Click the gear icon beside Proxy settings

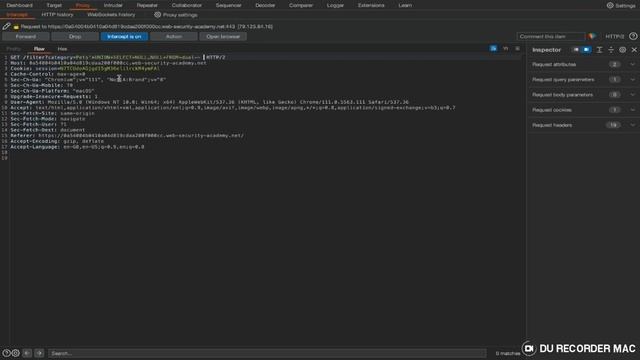158,15
